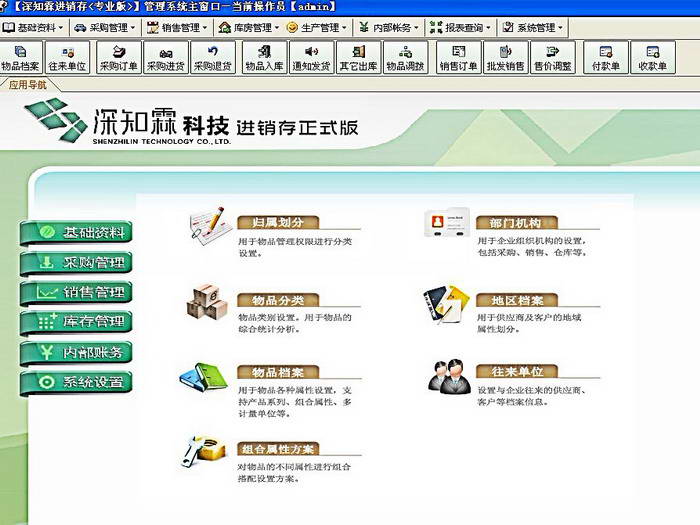
Task: Open 销售订单 toolbar icon
Action: point(458,58)
